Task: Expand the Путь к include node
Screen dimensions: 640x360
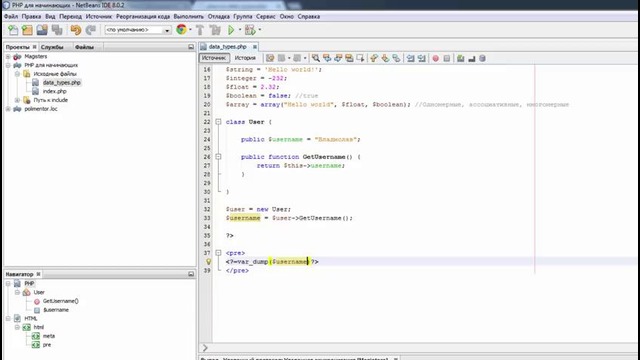Action: [x=17, y=100]
